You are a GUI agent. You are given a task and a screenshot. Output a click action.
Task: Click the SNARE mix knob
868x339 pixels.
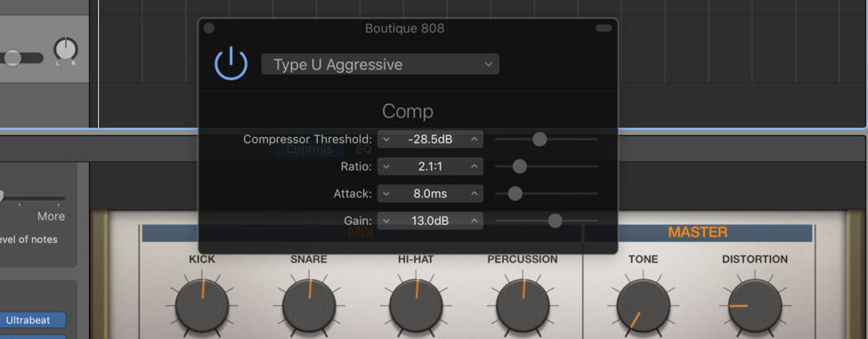pyautogui.click(x=309, y=305)
